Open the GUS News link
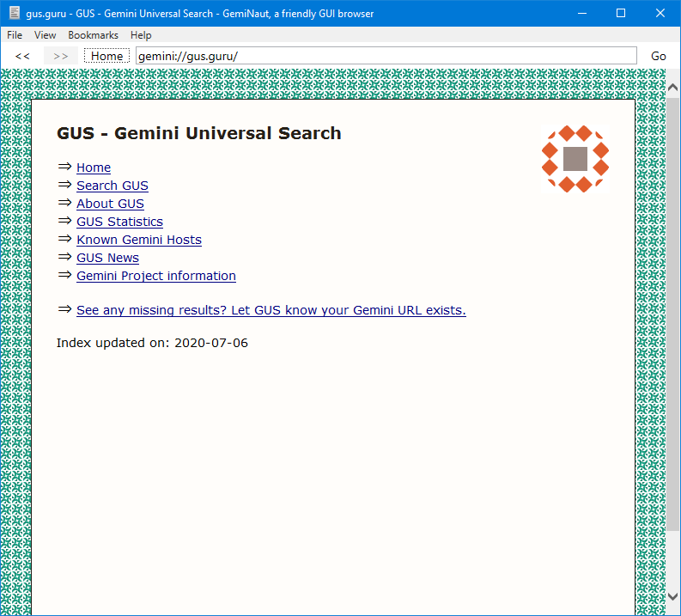This screenshot has width=681, height=616. [x=107, y=258]
